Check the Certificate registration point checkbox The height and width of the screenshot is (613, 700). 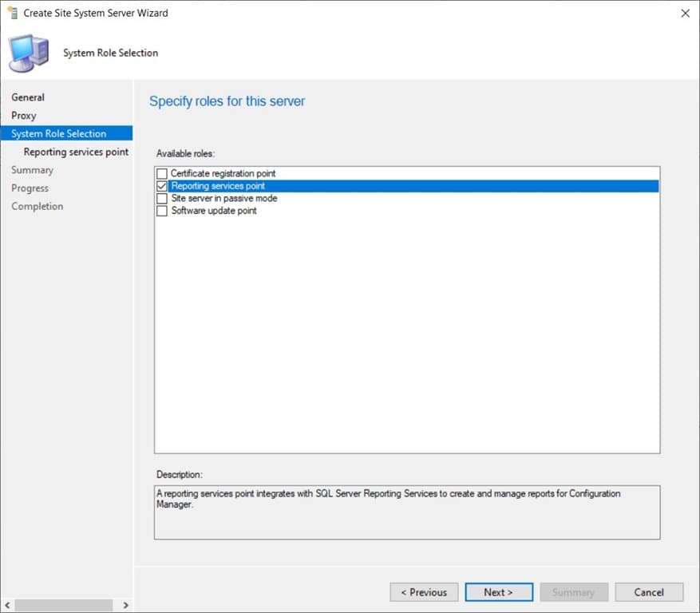pos(162,173)
